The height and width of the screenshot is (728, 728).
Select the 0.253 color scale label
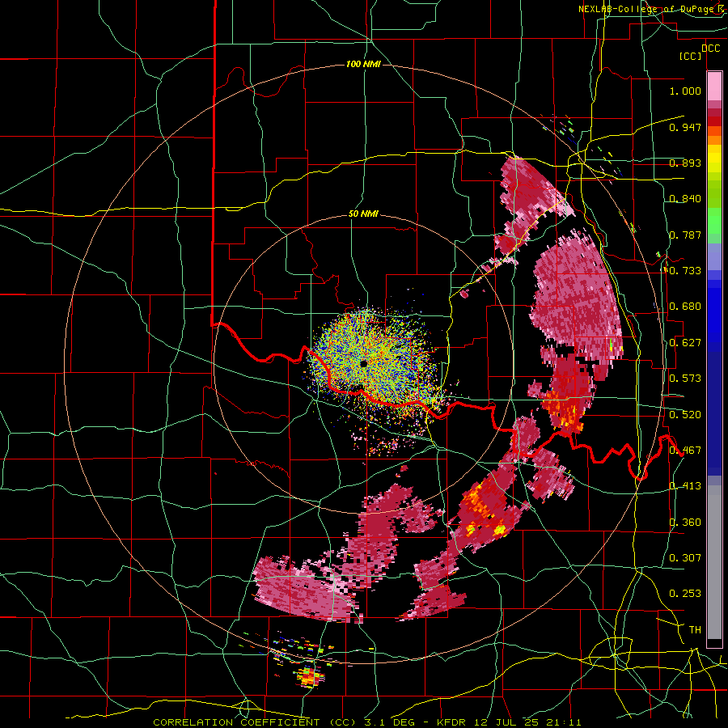(x=685, y=594)
